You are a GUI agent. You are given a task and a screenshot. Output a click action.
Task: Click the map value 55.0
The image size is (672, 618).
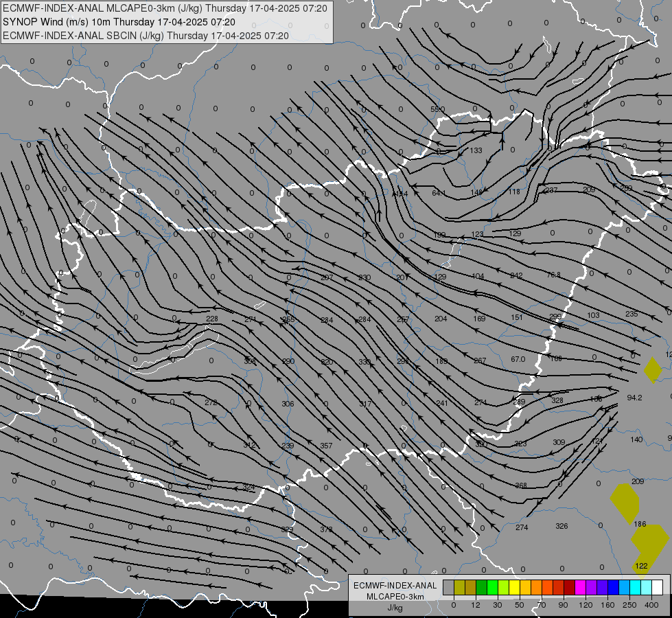437,109
